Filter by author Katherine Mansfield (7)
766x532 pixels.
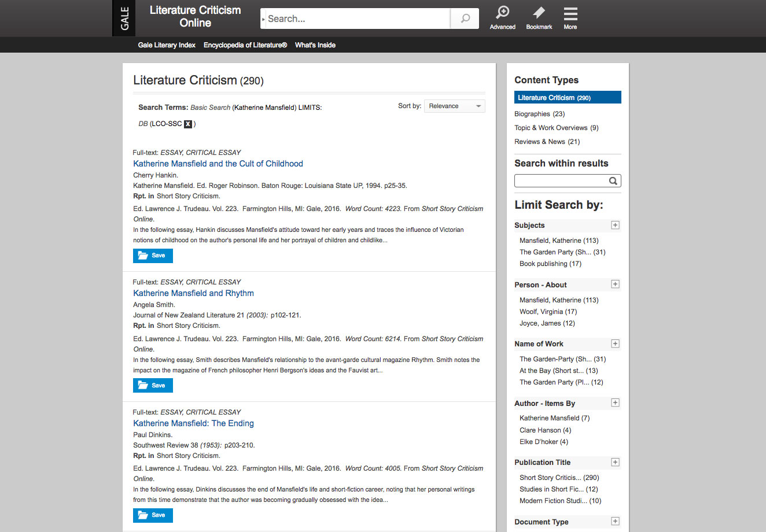tap(554, 418)
